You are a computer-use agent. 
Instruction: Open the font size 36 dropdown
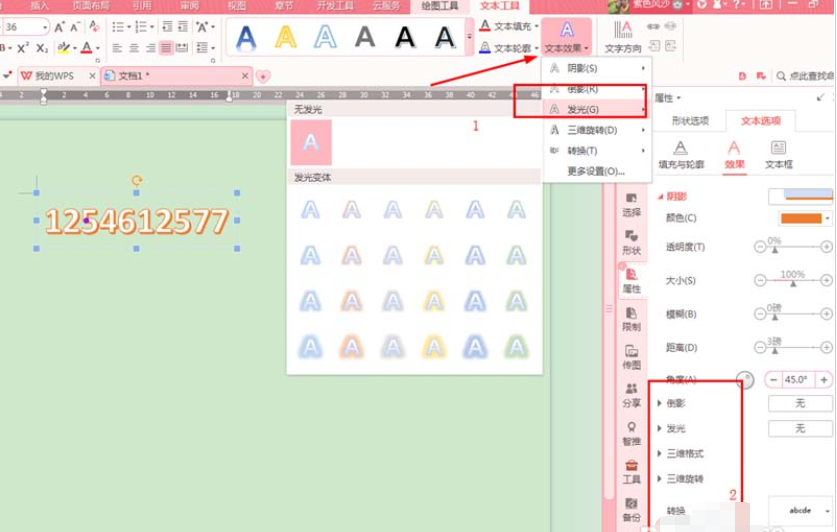point(45,27)
